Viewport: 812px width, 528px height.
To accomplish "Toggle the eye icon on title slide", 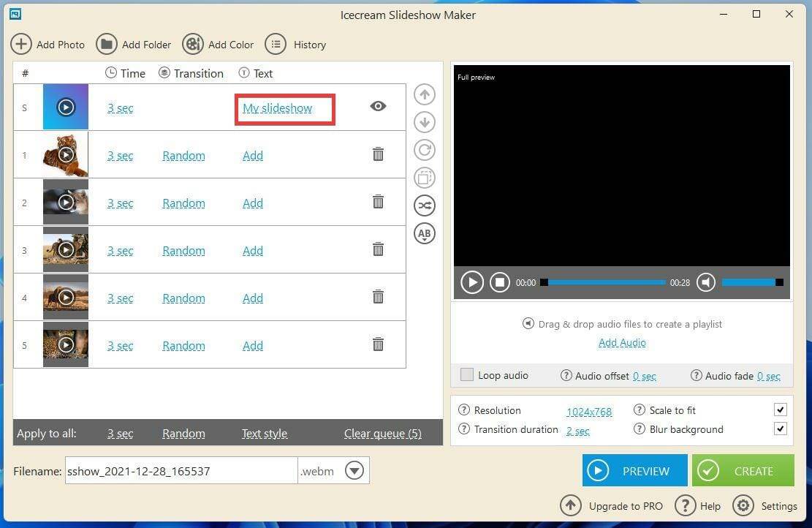I will click(x=378, y=106).
